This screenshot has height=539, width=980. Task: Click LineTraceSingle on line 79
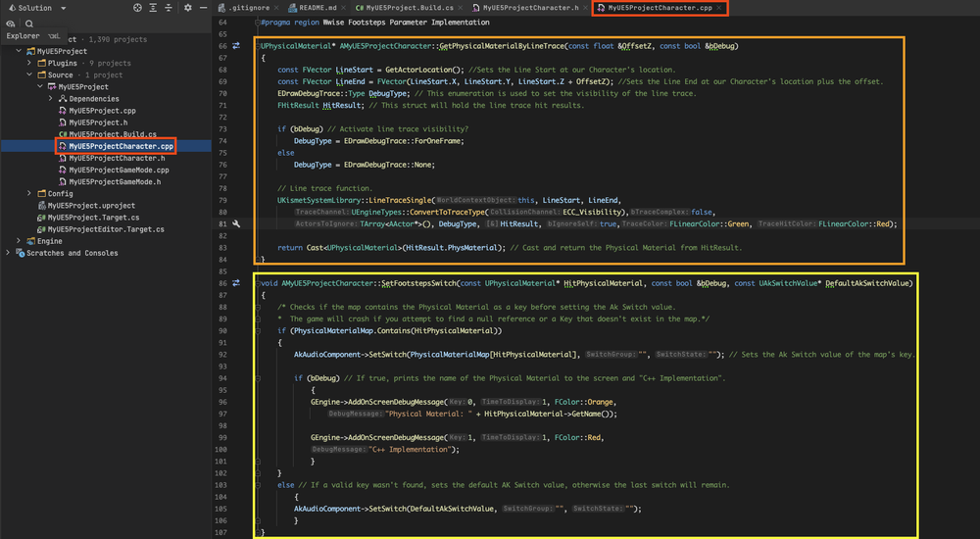(x=401, y=200)
